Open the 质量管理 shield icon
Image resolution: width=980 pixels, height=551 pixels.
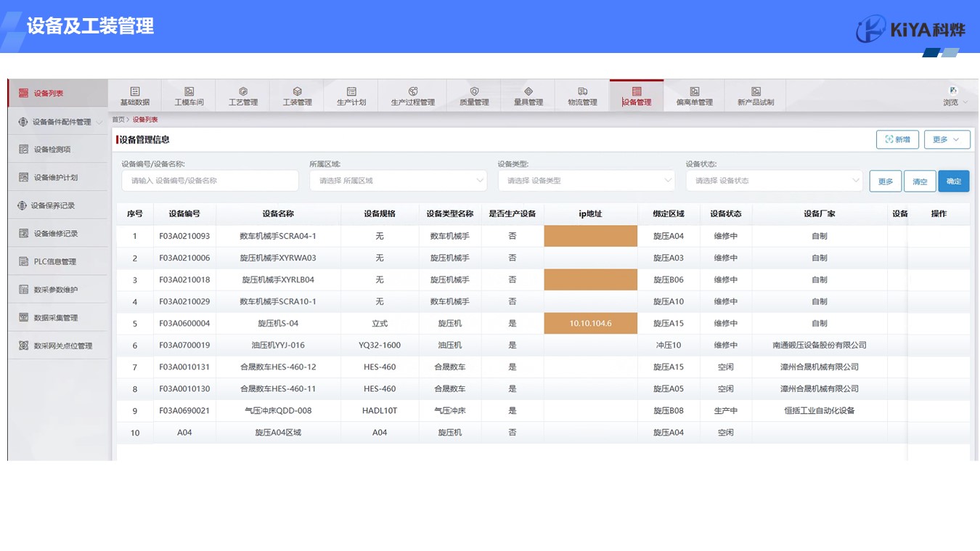pos(474,91)
